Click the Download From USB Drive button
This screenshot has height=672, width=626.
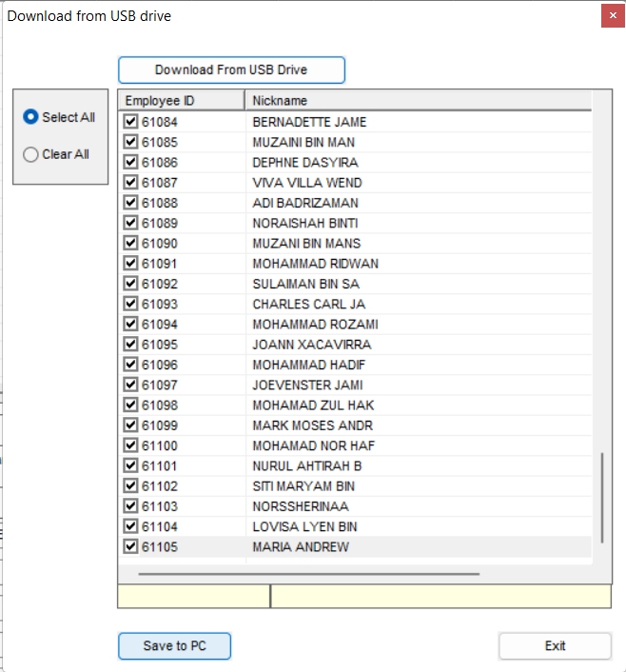(231, 70)
